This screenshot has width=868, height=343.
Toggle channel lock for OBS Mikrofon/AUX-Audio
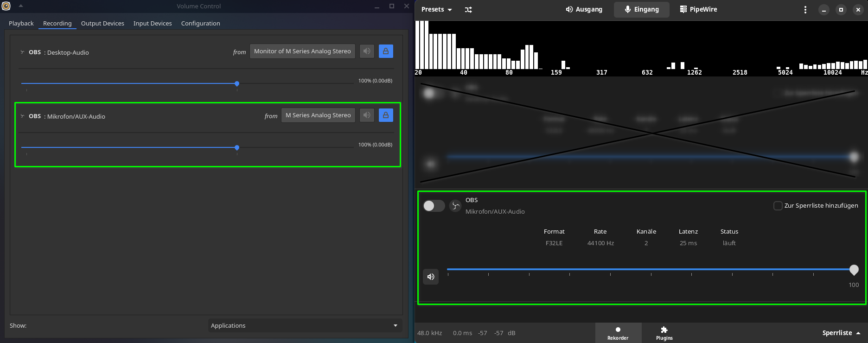coord(386,115)
